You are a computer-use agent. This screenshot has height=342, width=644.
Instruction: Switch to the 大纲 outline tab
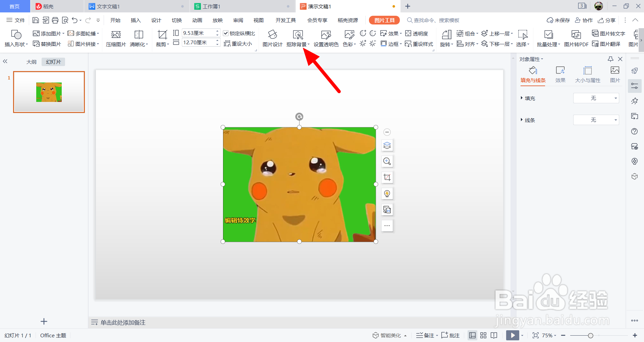tap(32, 62)
